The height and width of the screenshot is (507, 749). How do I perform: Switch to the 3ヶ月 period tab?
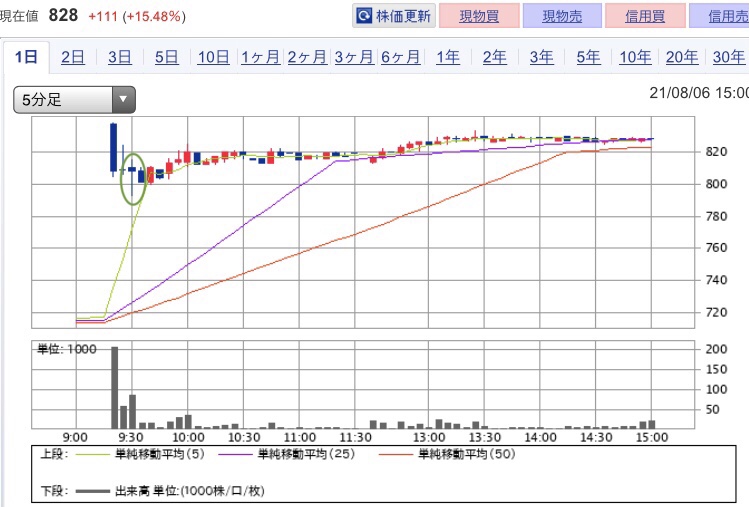tap(353, 57)
